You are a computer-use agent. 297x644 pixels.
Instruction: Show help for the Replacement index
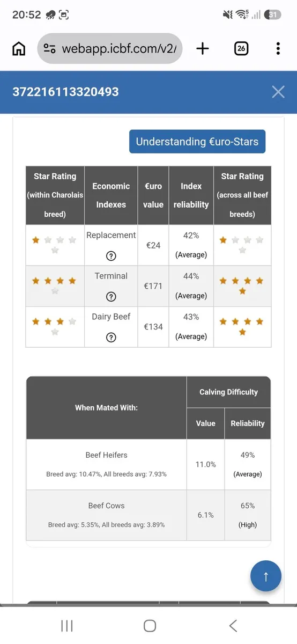click(111, 255)
